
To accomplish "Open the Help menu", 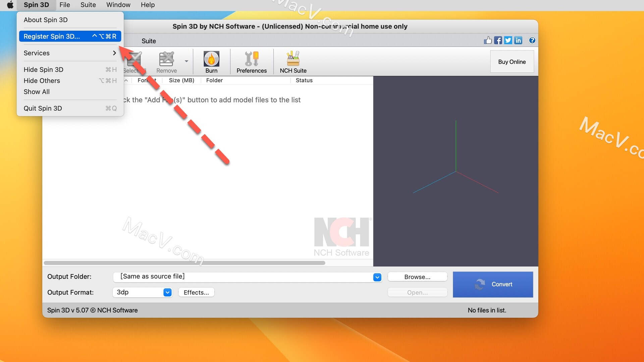I will tap(148, 5).
